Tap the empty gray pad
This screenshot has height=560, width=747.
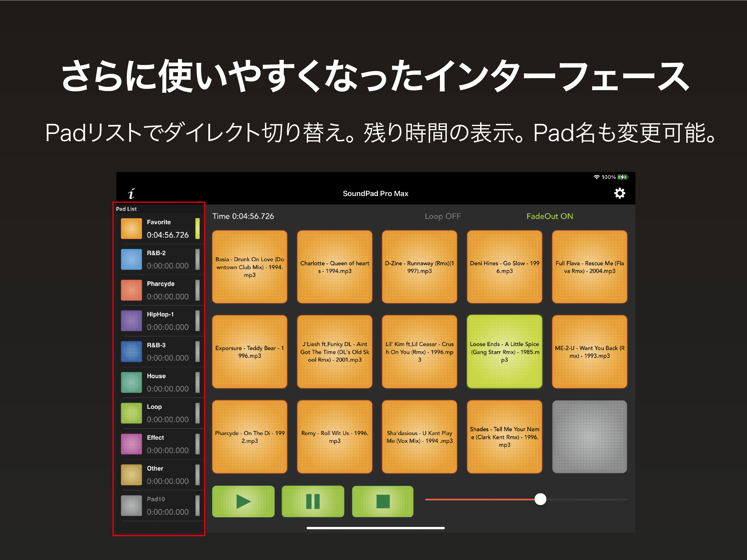point(589,437)
